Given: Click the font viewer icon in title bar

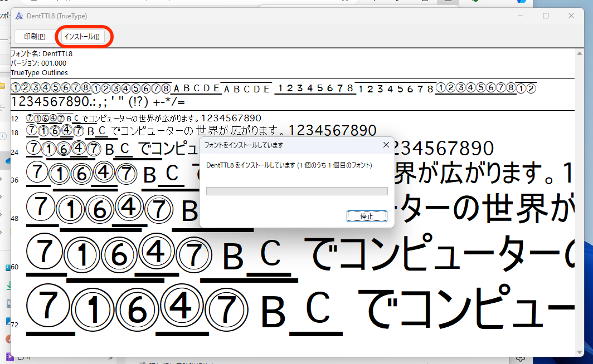Looking at the screenshot, I should (x=19, y=16).
